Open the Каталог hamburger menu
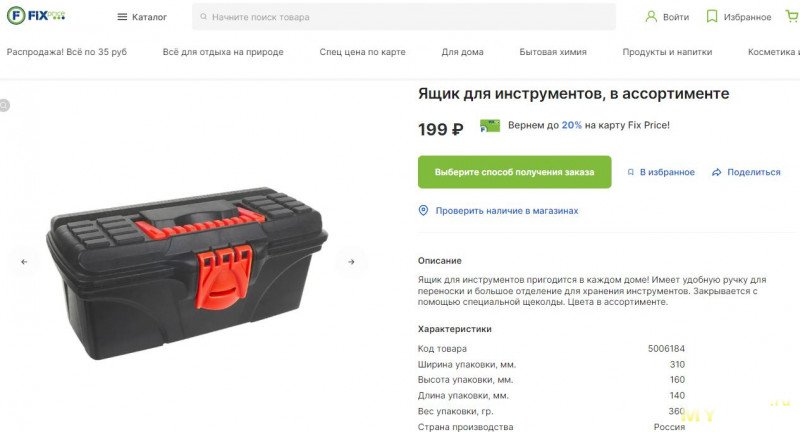The height and width of the screenshot is (432, 800). (142, 17)
